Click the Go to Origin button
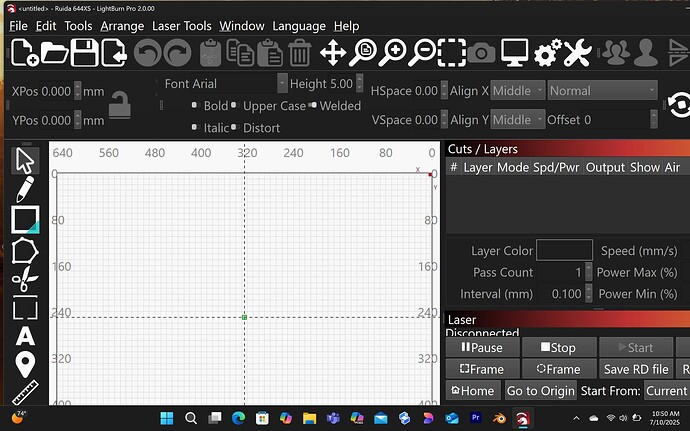 click(x=540, y=390)
